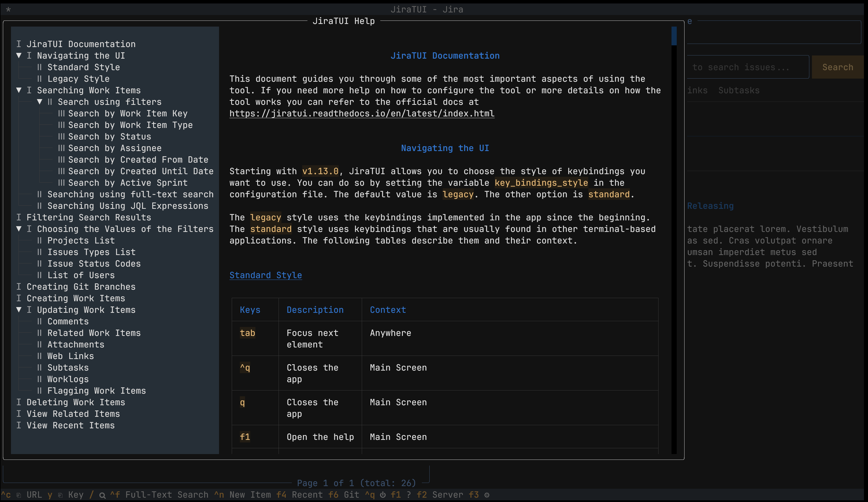This screenshot has width=868, height=502.
Task: Select Related Work Items tree item
Action: click(94, 333)
